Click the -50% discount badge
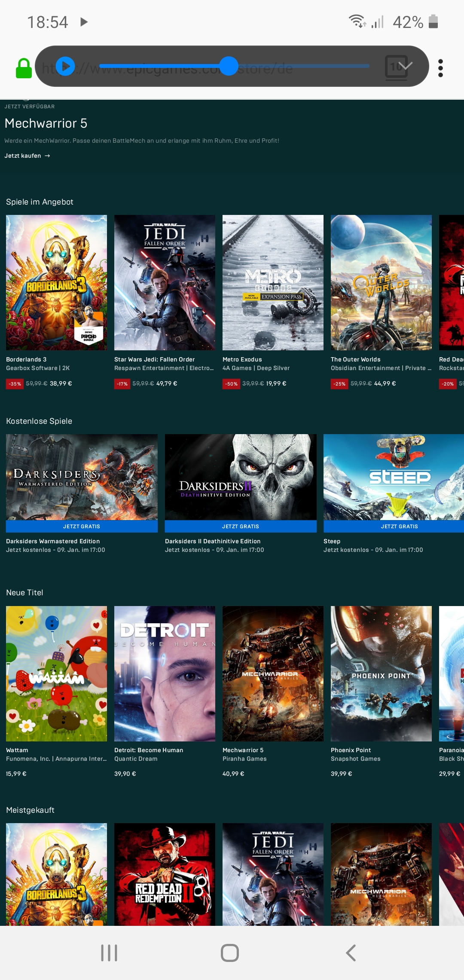This screenshot has height=980, width=464. 232,384
